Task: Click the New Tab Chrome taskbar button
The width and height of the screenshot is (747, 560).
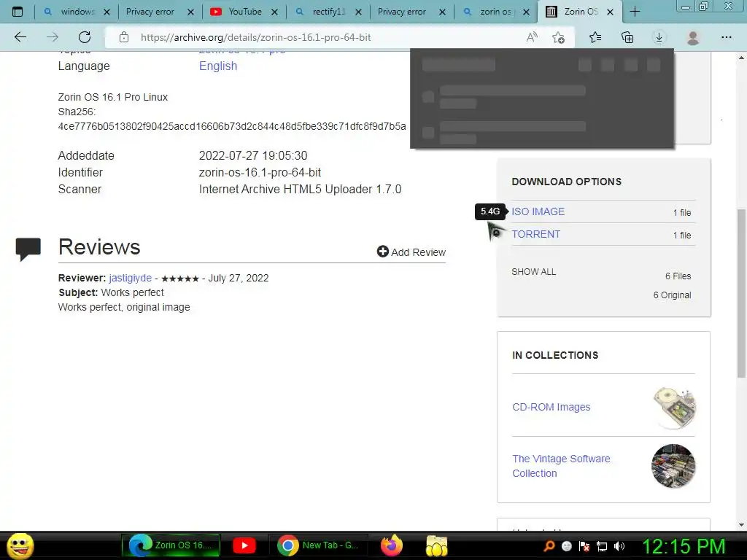Action: click(x=318, y=545)
